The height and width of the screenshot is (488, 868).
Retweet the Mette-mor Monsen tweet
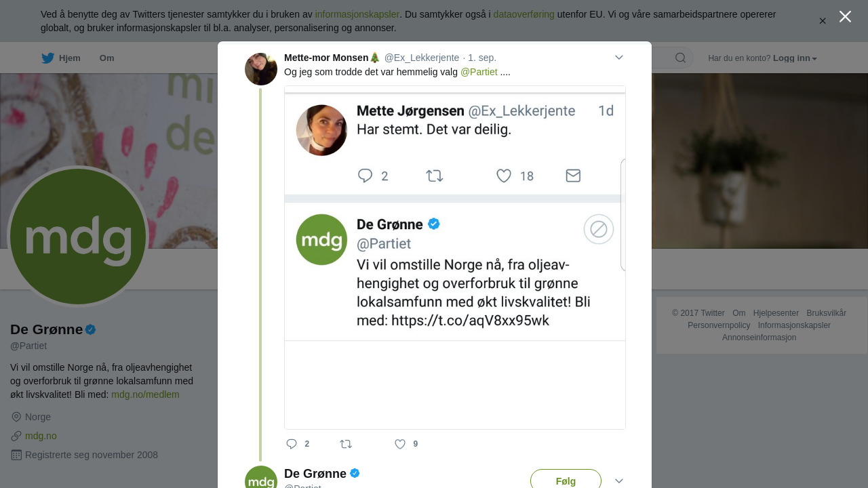[x=346, y=444]
